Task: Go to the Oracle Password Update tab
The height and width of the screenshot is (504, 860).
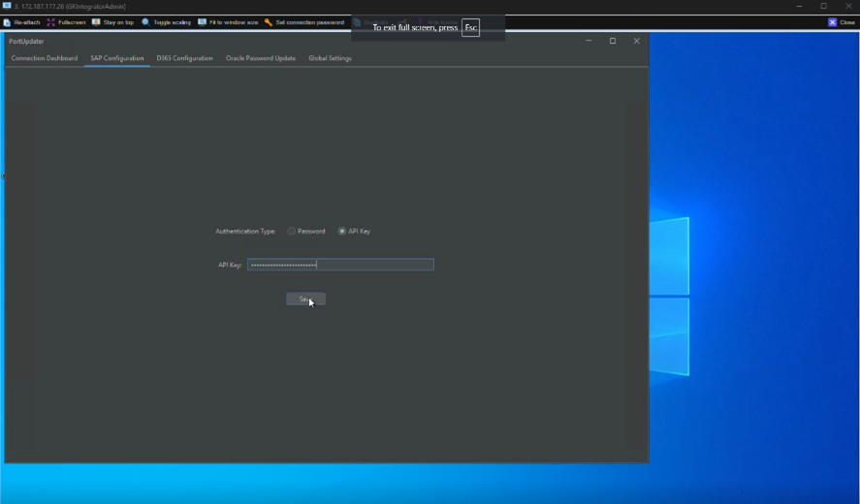Action: tap(261, 58)
